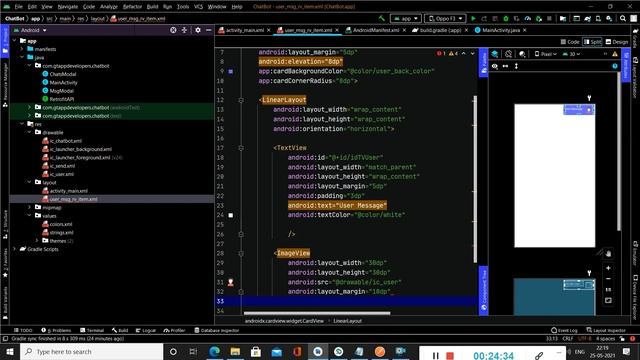Switch editor to Code view
This screenshot has width=640, height=360.
[x=570, y=42]
